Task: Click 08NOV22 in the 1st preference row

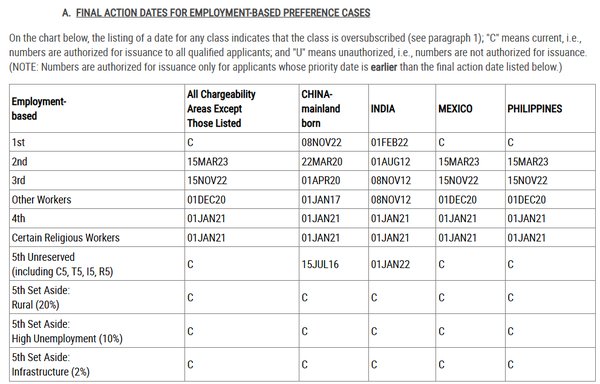Action: [x=321, y=142]
